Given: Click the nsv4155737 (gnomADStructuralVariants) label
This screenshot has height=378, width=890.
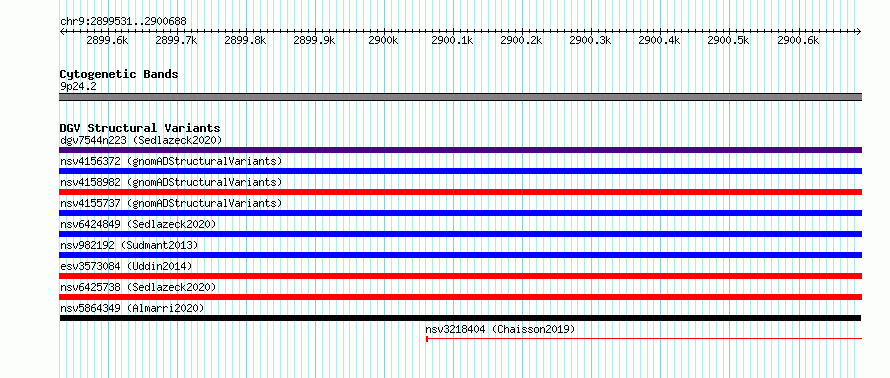Looking at the screenshot, I should [x=171, y=203].
